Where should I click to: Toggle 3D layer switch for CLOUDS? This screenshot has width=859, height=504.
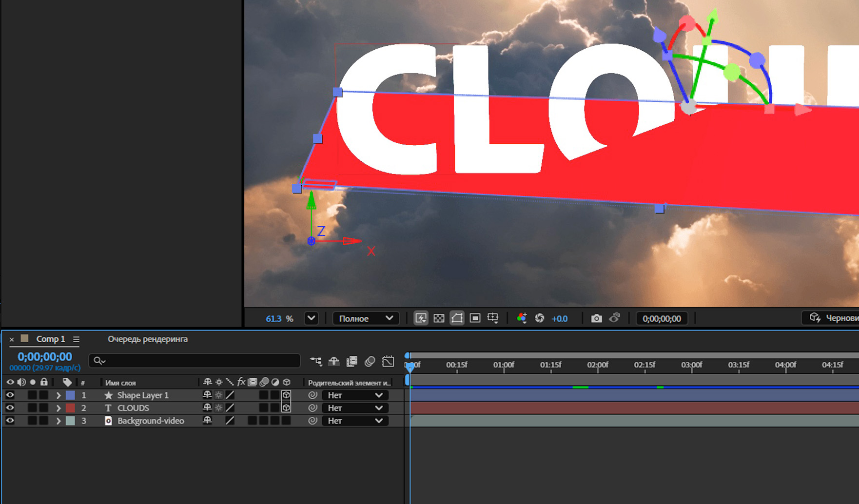point(286,408)
